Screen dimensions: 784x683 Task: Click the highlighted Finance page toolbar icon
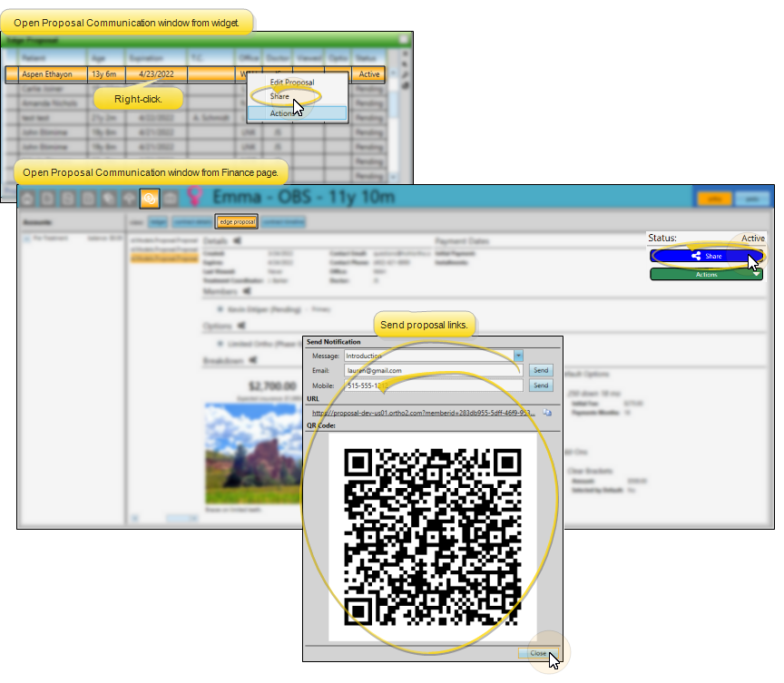tap(150, 197)
